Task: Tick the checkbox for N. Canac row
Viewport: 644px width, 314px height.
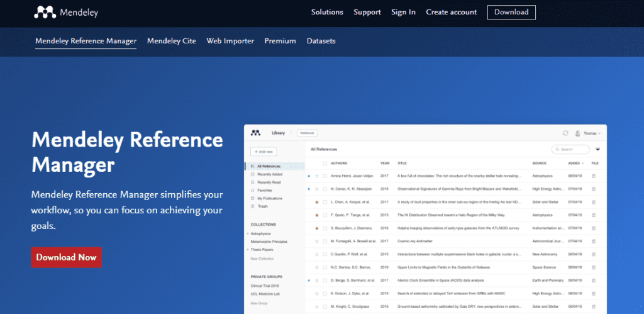Action: tap(325, 189)
